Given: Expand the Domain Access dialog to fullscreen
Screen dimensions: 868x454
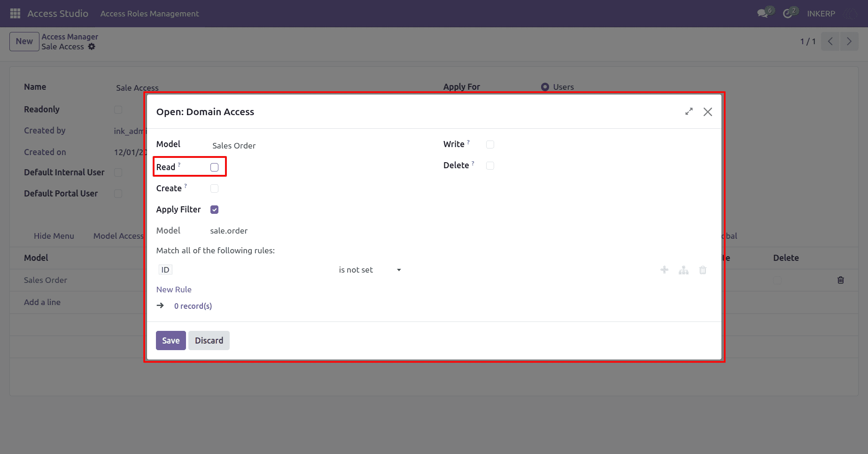Looking at the screenshot, I should (x=689, y=111).
